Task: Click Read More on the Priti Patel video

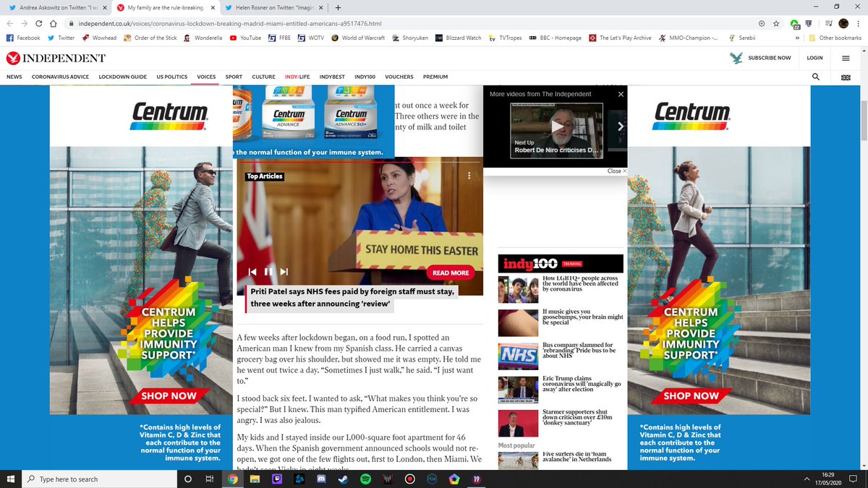Action: 451,273
